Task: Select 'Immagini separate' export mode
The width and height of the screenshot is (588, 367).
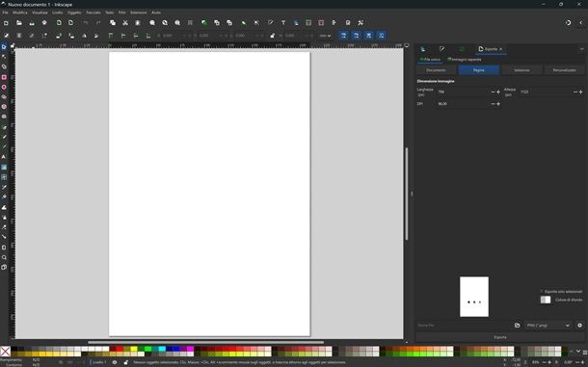Action: (x=465, y=60)
